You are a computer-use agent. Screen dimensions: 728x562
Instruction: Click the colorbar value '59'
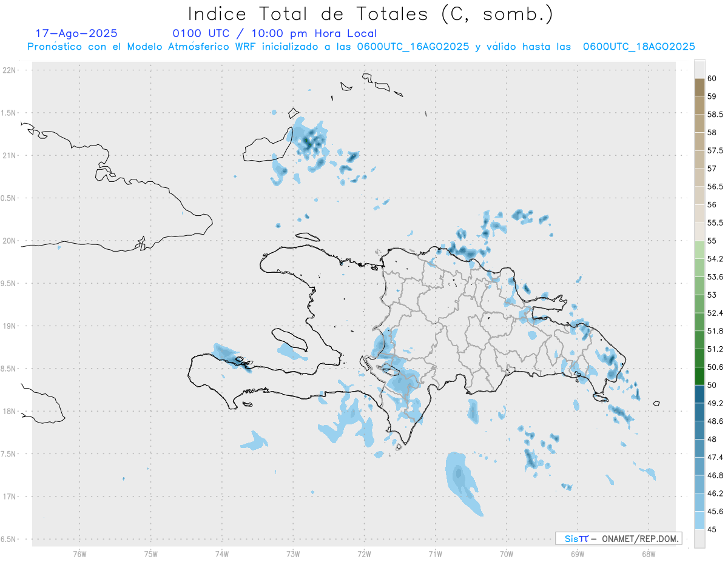click(x=713, y=96)
